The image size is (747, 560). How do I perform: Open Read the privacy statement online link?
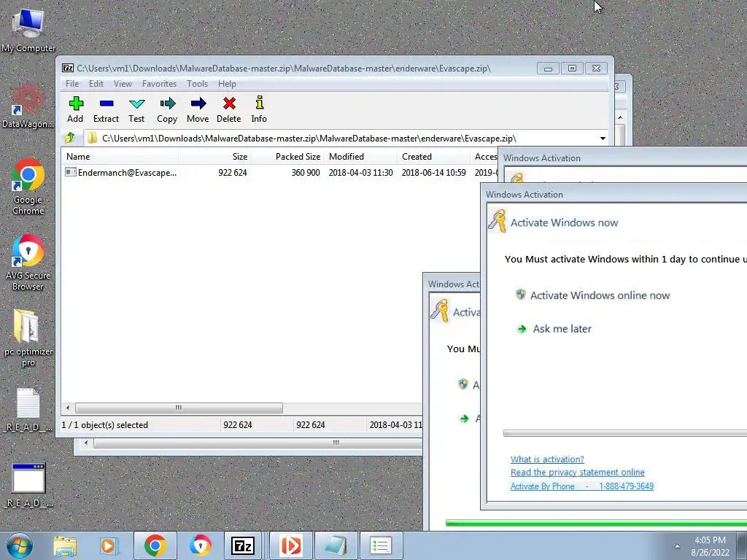coord(578,472)
